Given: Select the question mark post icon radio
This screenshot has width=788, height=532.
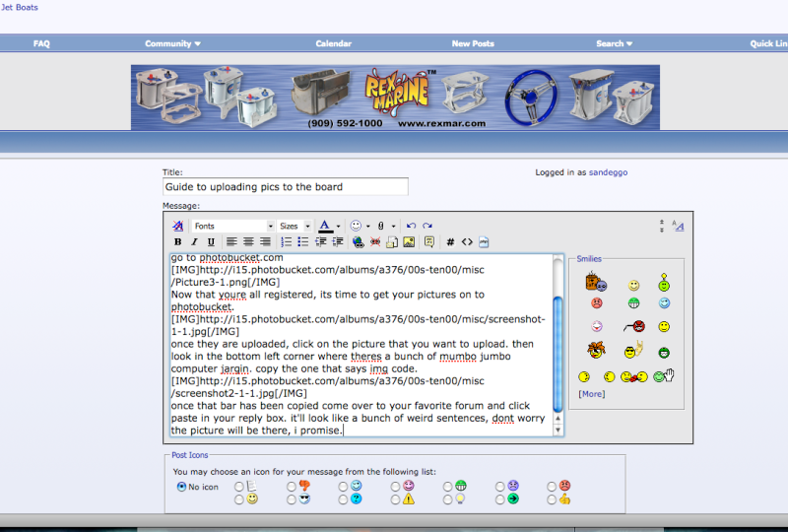Looking at the screenshot, I should click(343, 499).
